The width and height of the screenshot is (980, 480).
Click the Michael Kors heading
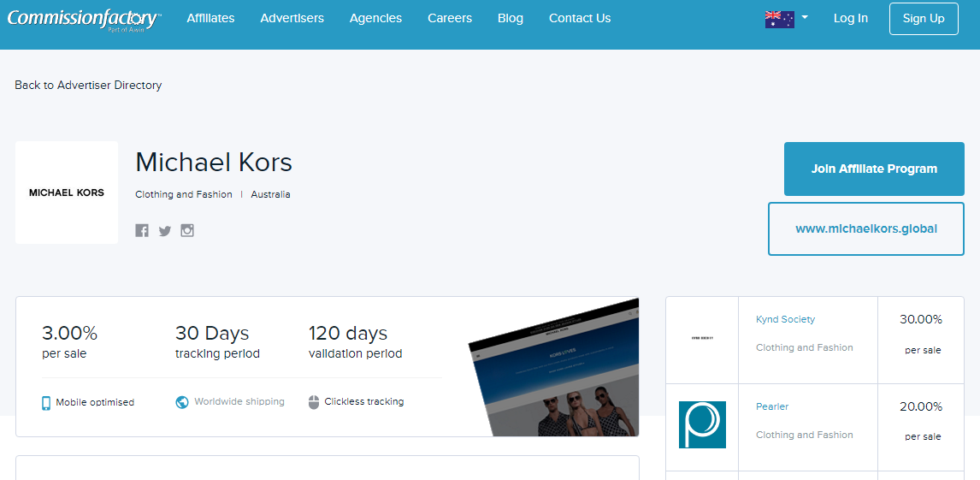tap(214, 163)
